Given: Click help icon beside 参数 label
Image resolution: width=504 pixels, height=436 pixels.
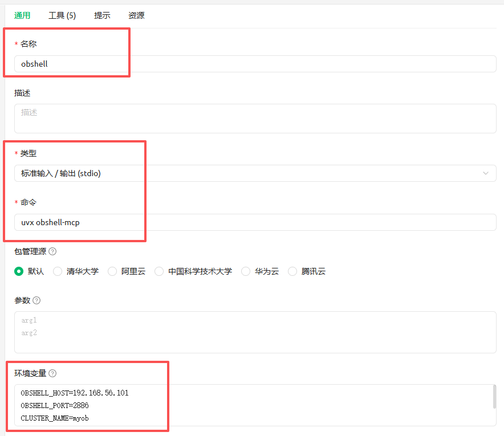Looking at the screenshot, I should click(36, 300).
